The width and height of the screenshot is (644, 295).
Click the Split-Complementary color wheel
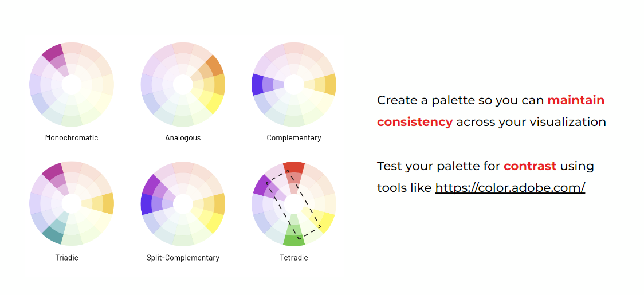183,204
